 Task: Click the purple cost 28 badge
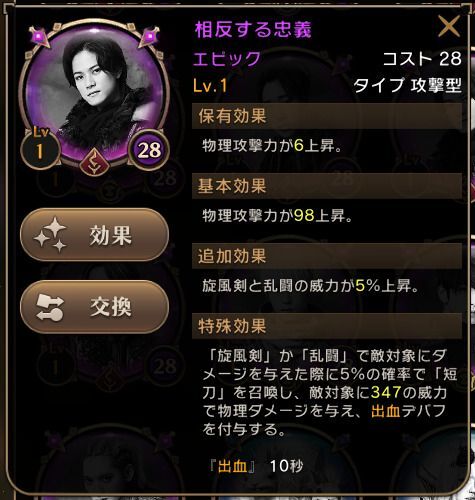[149, 150]
